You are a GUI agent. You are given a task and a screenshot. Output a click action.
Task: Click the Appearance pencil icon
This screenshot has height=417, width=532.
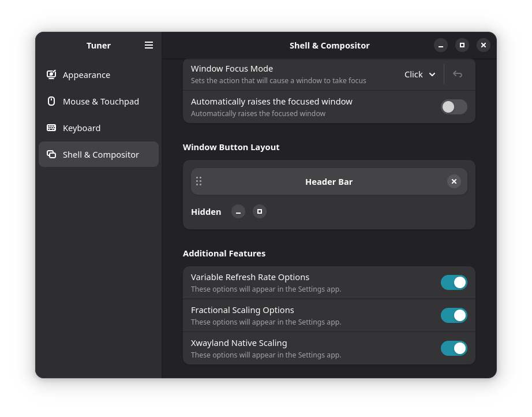(51, 75)
